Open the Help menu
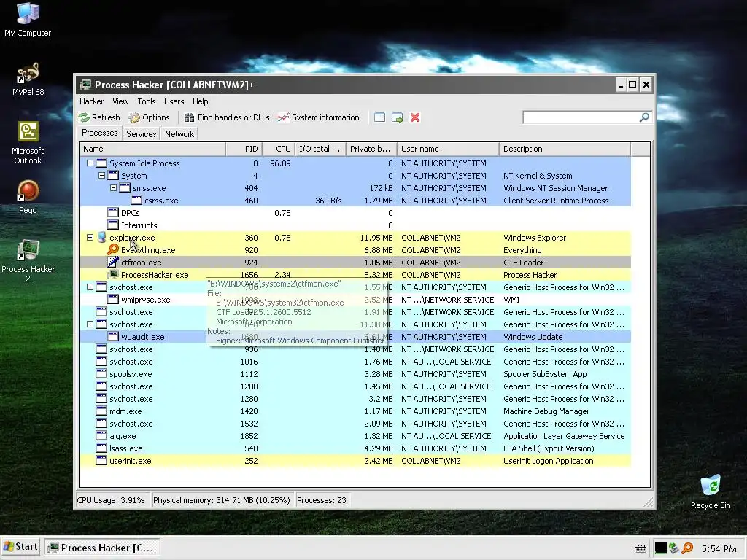The image size is (747, 560). click(x=200, y=101)
